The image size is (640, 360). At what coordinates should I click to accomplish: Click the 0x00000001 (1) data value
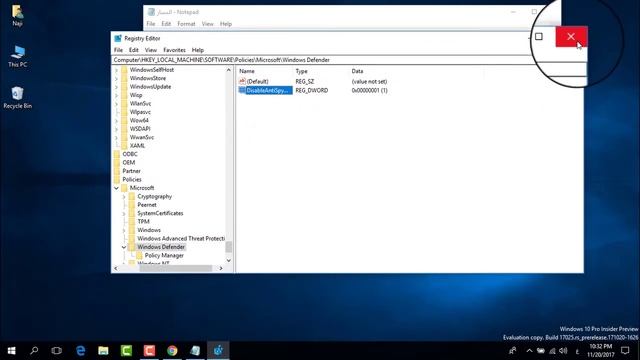coord(369,90)
